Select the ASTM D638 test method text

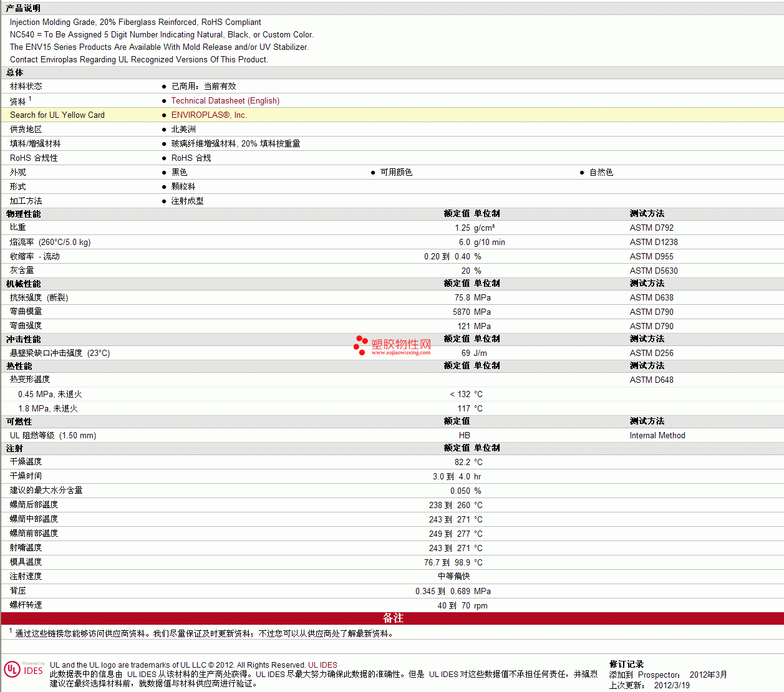click(651, 297)
